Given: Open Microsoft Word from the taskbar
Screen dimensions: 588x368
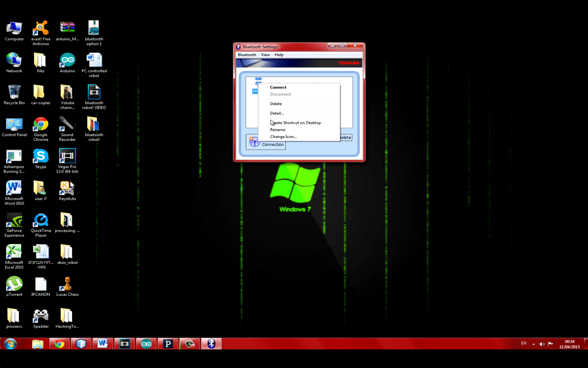Looking at the screenshot, I should 103,344.
